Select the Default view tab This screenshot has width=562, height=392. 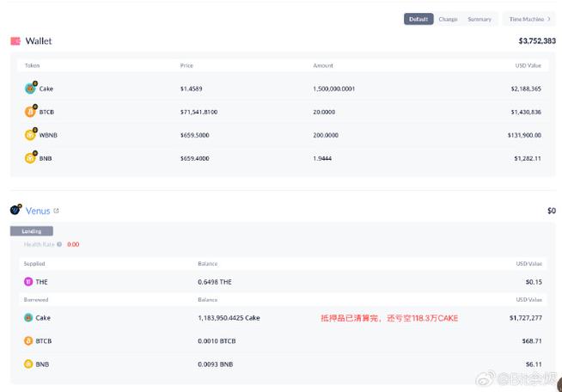coord(418,19)
